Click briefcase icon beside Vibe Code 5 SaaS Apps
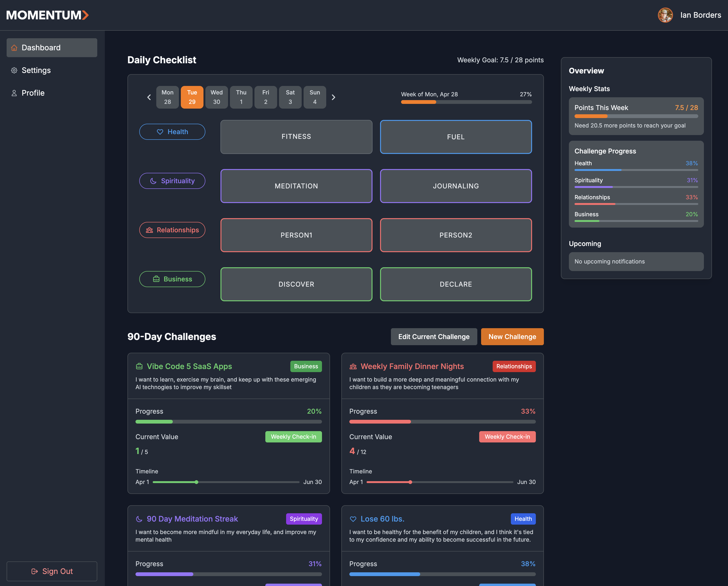The image size is (728, 586). (139, 366)
